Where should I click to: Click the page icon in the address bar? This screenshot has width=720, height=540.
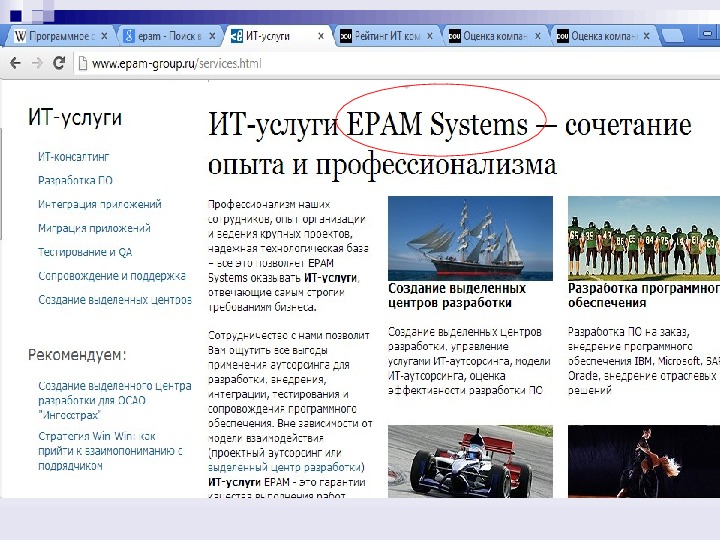[83, 63]
